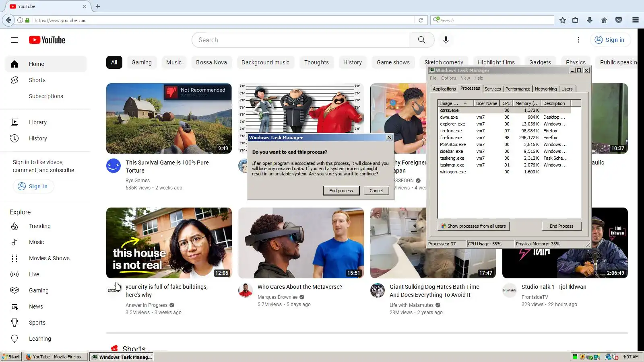Activate voice search microphone icon
The image size is (644, 362).
click(x=446, y=40)
